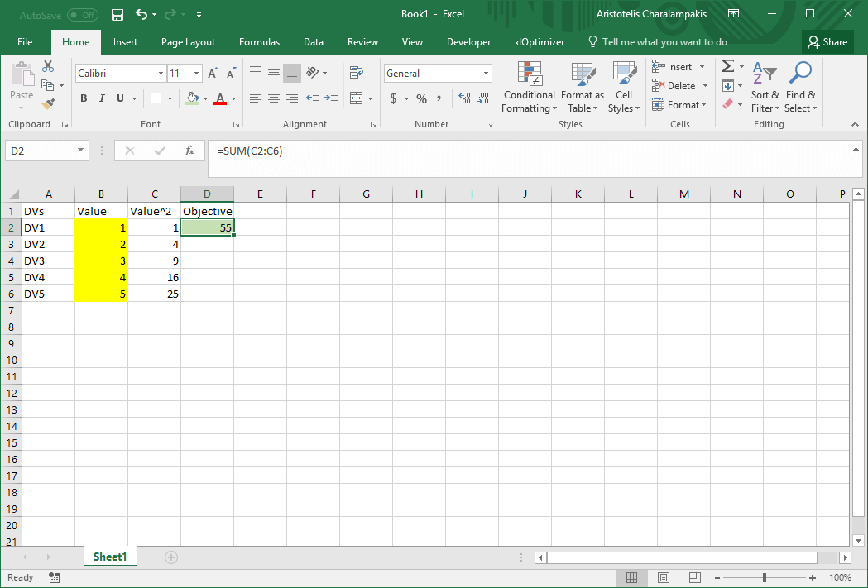868x588 pixels.
Task: Toggle the AutoSave switch
Action: (x=82, y=15)
